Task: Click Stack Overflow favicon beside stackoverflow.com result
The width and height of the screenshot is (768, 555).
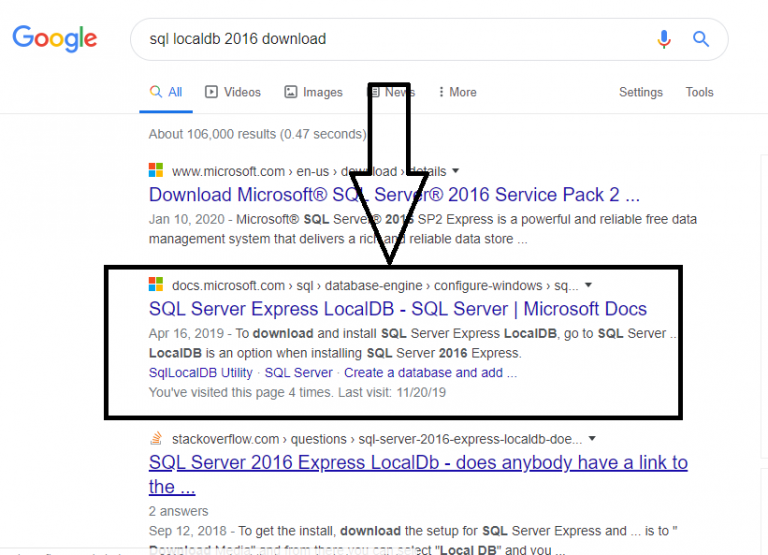Action: [156, 438]
